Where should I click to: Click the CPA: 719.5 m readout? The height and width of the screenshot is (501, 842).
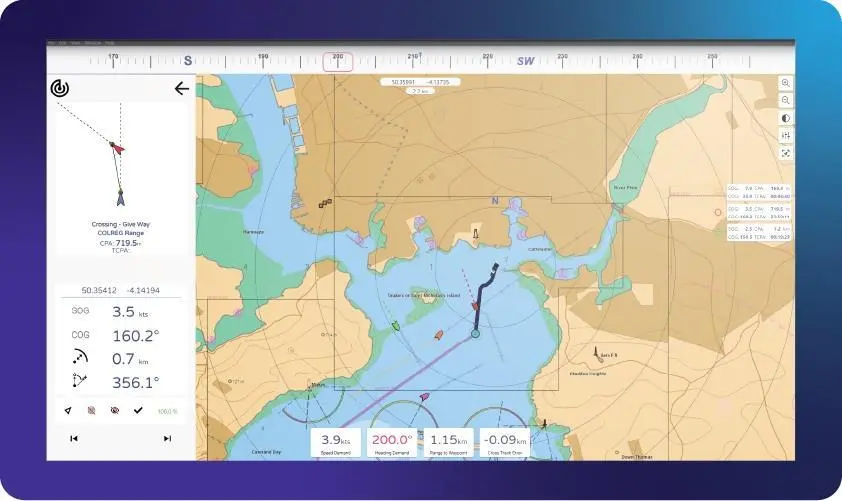pyautogui.click(x=121, y=243)
